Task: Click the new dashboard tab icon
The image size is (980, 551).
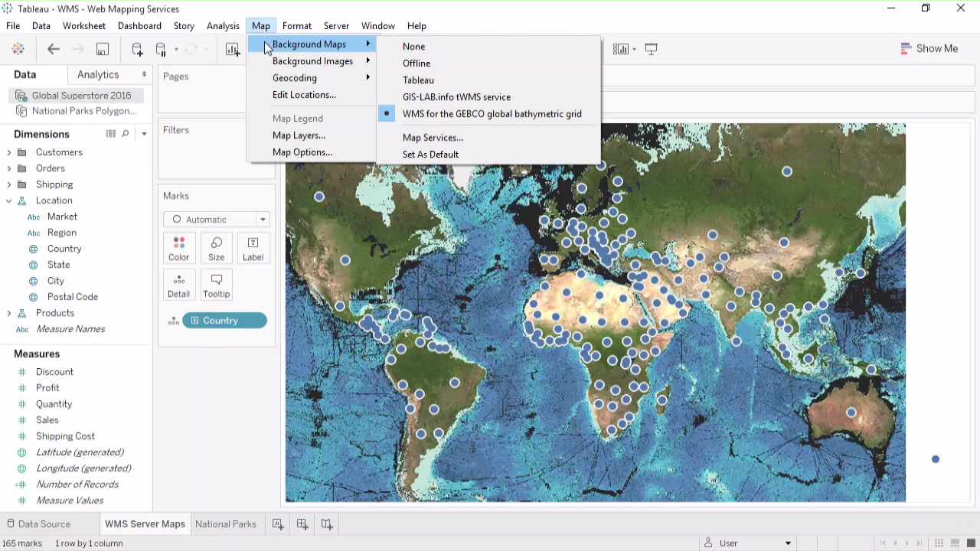Action: [x=302, y=524]
